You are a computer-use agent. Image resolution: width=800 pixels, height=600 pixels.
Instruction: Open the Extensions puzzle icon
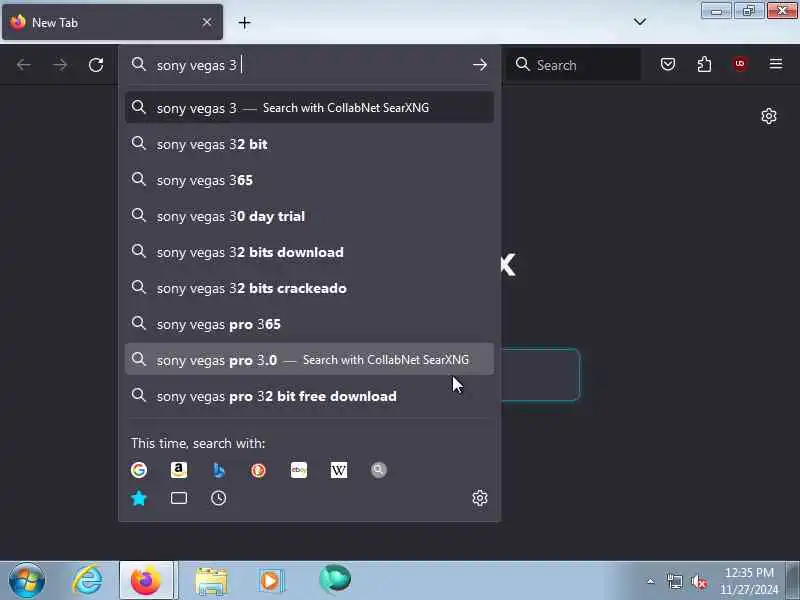(704, 64)
